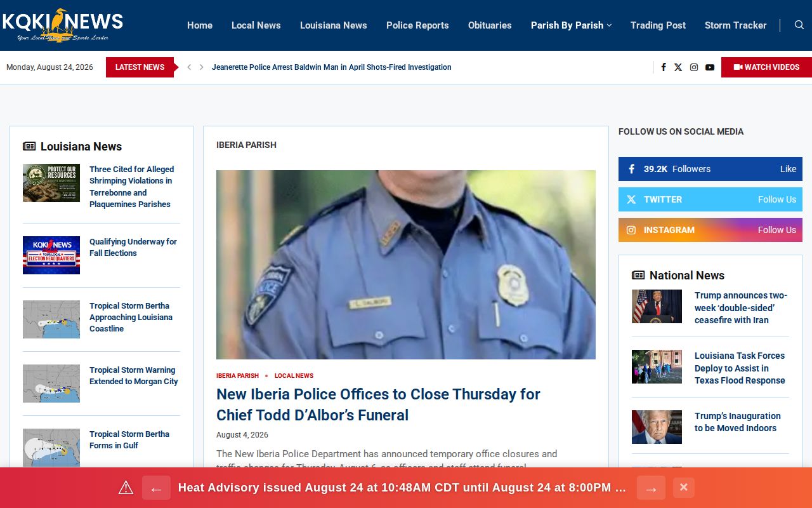Go to the previous alert in the banner
This screenshot has height=508, width=812.
tap(156, 488)
